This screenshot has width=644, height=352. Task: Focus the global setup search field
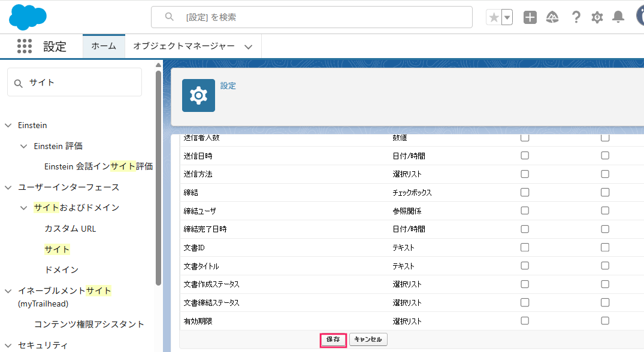[312, 17]
